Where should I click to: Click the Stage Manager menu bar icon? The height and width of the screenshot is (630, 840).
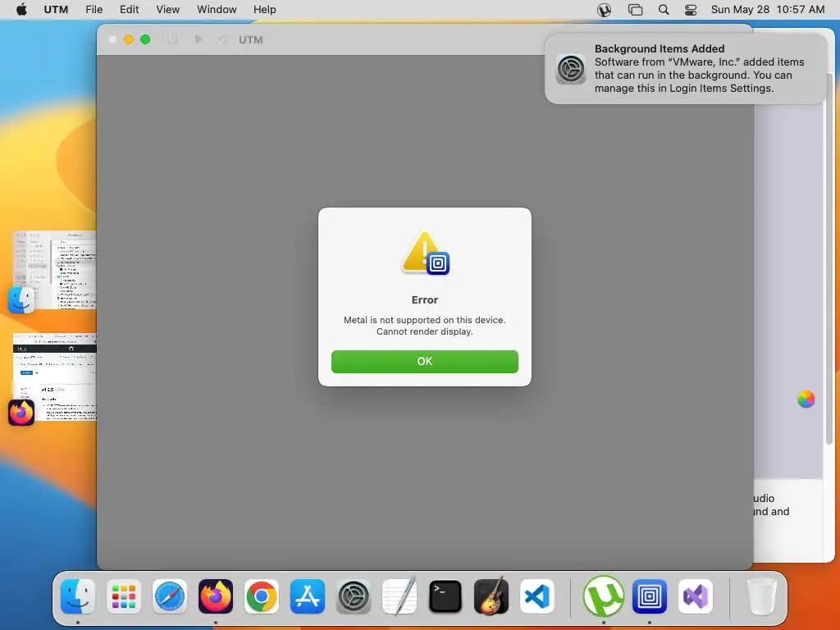(635, 10)
